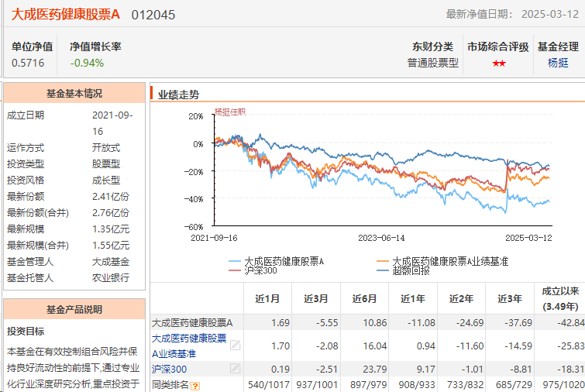The image size is (585, 392).
Task: Click 最新规模(合并) value 1.55亿元
Action: tap(111, 246)
